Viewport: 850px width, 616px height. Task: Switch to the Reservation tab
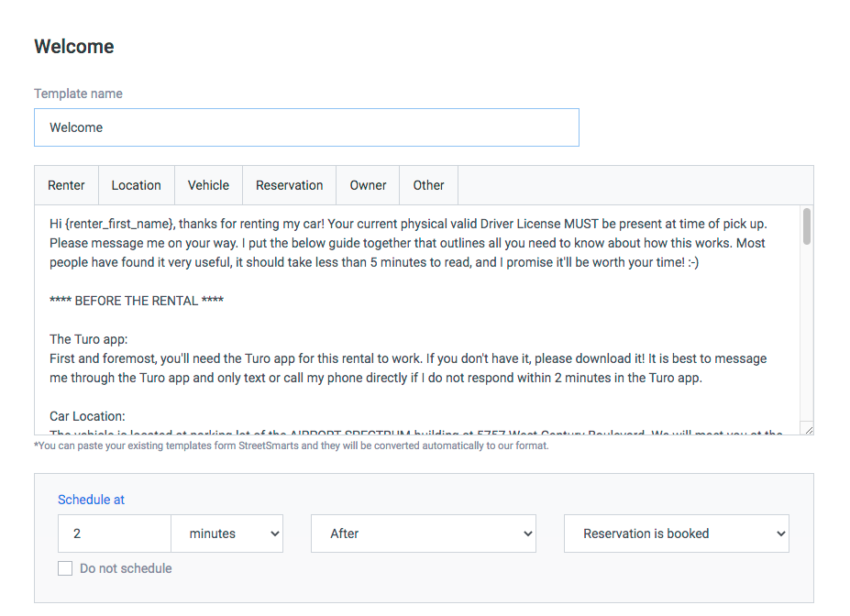(289, 185)
